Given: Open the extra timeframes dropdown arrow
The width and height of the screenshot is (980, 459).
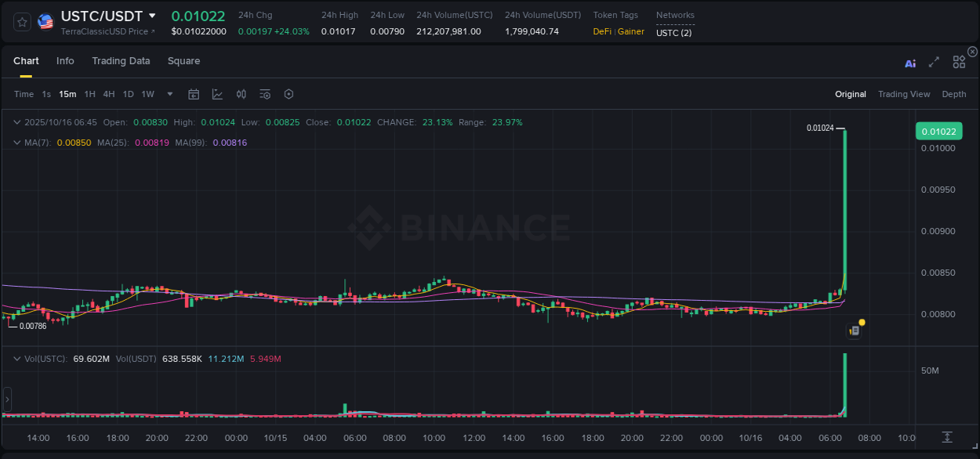Looking at the screenshot, I should click(169, 94).
